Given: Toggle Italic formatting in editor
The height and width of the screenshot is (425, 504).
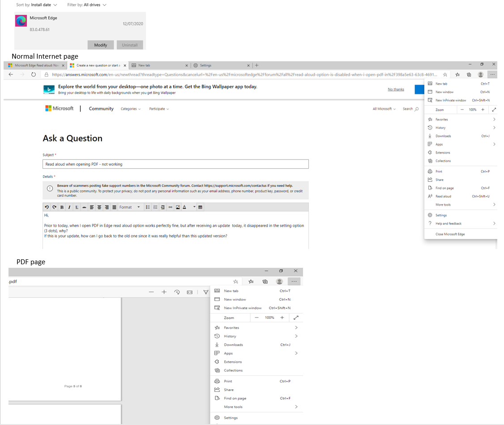Looking at the screenshot, I should (69, 207).
